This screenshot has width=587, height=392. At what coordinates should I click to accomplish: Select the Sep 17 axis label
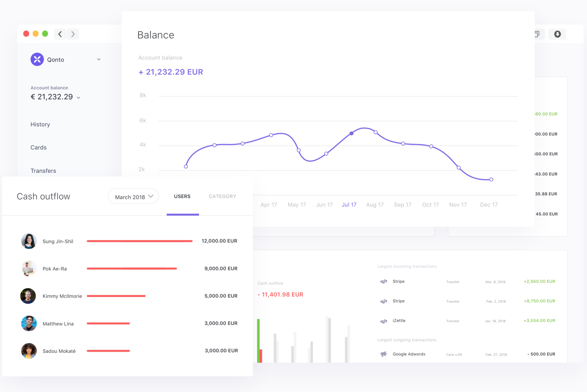pyautogui.click(x=403, y=205)
